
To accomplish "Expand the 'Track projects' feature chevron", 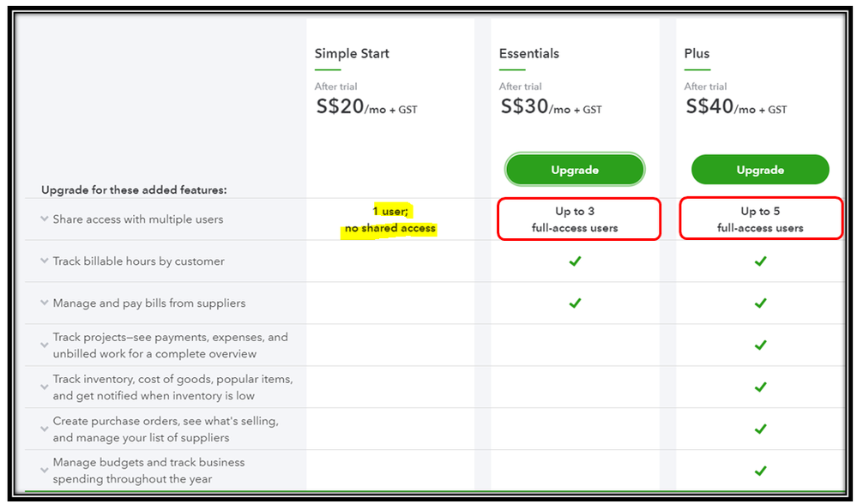I will click(45, 345).
